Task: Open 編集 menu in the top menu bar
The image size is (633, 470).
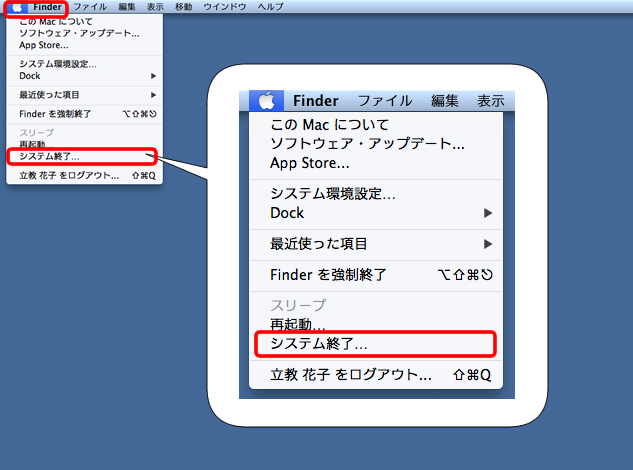Action: point(127,7)
